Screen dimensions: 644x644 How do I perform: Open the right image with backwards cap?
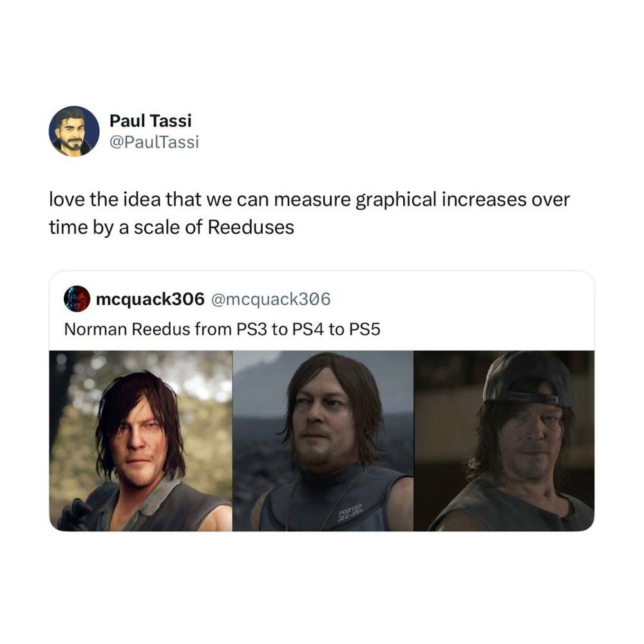(504, 440)
